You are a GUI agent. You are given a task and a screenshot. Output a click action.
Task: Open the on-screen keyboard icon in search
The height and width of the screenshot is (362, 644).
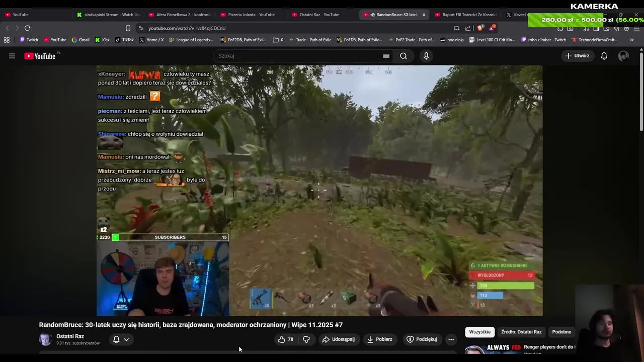click(386, 56)
